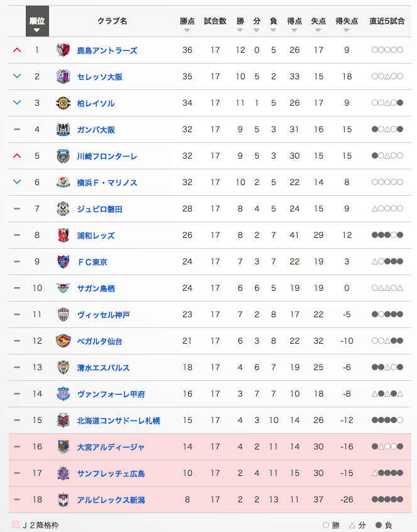
Task: Select the 順位 column header tab
Action: 37,21
